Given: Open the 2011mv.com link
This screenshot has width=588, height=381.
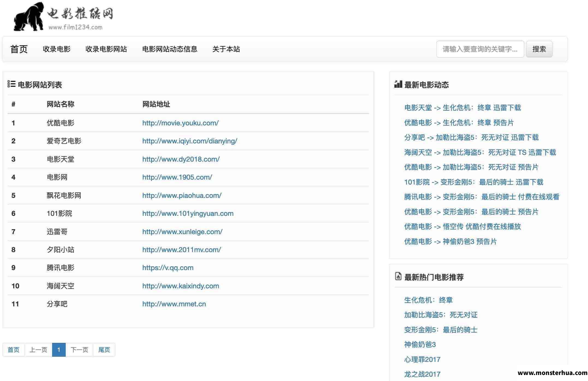Looking at the screenshot, I should (181, 250).
